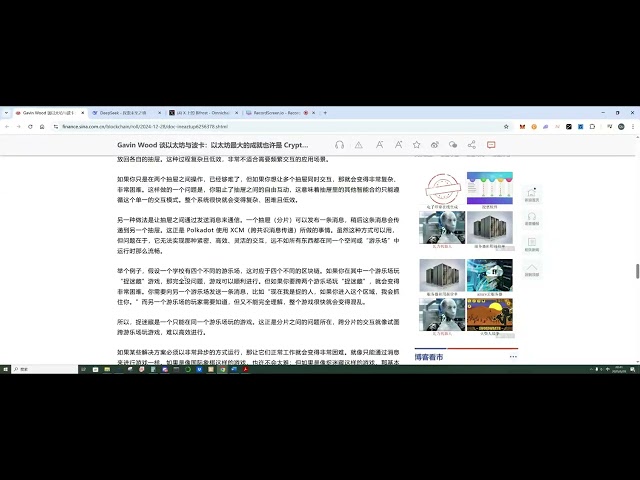Open the Chrome three-dot menu
This screenshot has width=640, height=480.
click(x=633, y=127)
